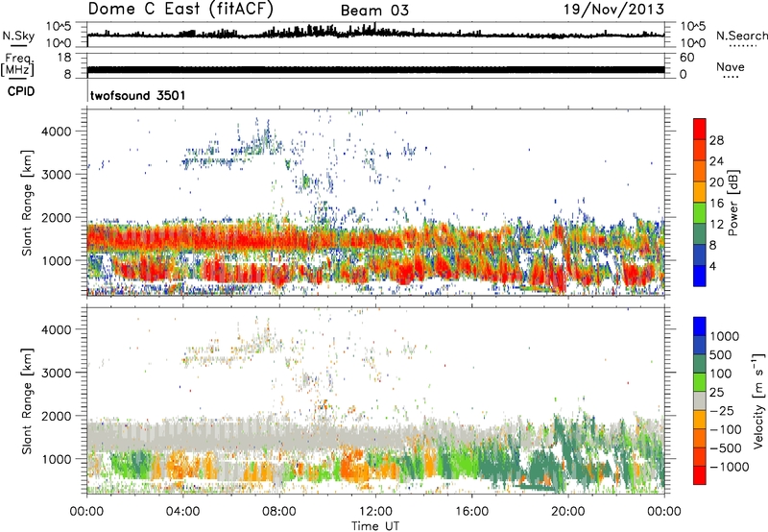Click the '-25' label on Velocity colorbar
768x532 pixels.
(721, 411)
